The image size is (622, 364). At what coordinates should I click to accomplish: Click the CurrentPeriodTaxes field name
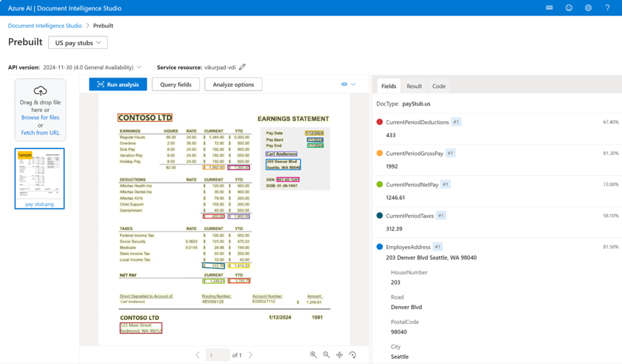coord(410,215)
